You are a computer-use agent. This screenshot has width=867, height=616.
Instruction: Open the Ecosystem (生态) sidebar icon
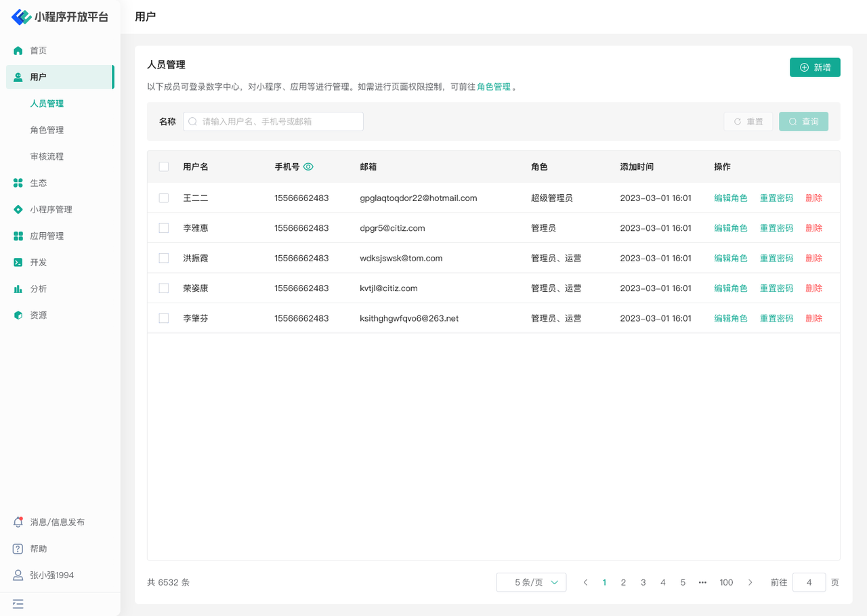click(x=18, y=183)
